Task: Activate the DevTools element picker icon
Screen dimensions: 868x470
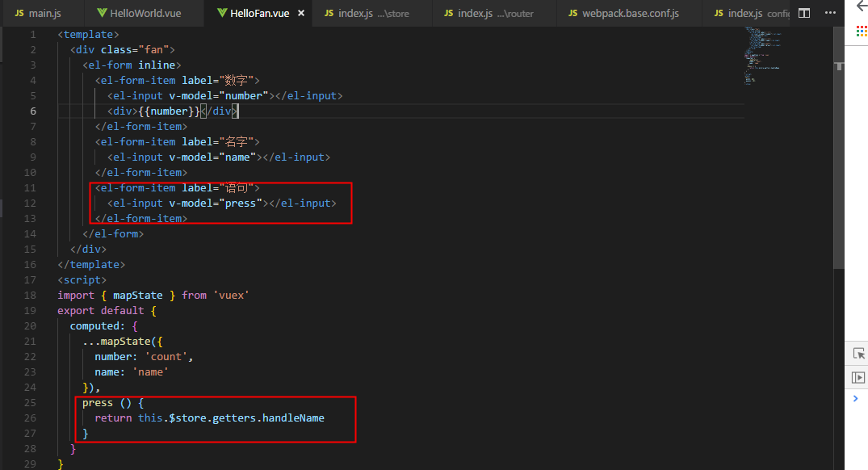Action: [x=858, y=353]
